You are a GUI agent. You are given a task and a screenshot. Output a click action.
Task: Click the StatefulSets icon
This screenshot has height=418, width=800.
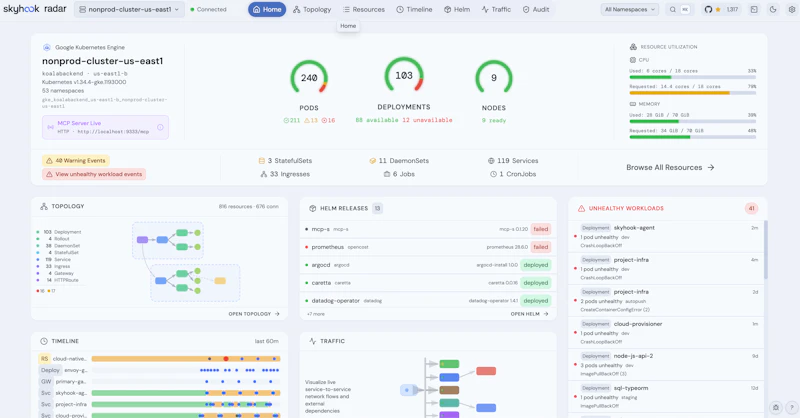pyautogui.click(x=262, y=160)
